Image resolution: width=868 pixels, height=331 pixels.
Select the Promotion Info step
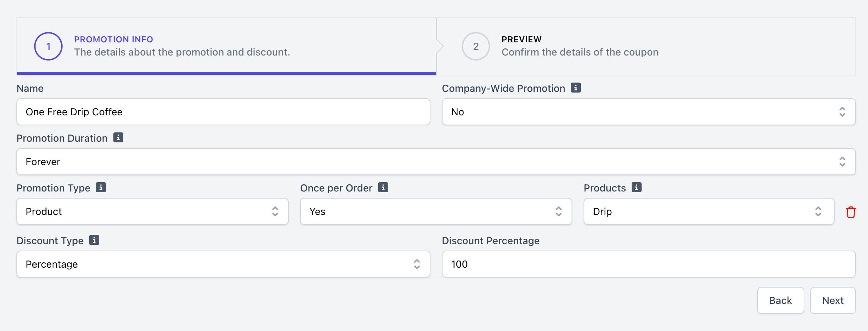181,46
